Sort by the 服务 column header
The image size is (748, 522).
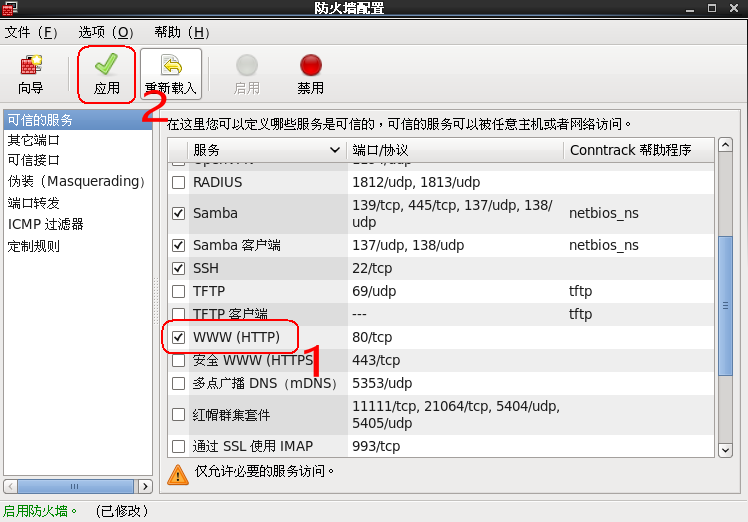(x=267, y=150)
